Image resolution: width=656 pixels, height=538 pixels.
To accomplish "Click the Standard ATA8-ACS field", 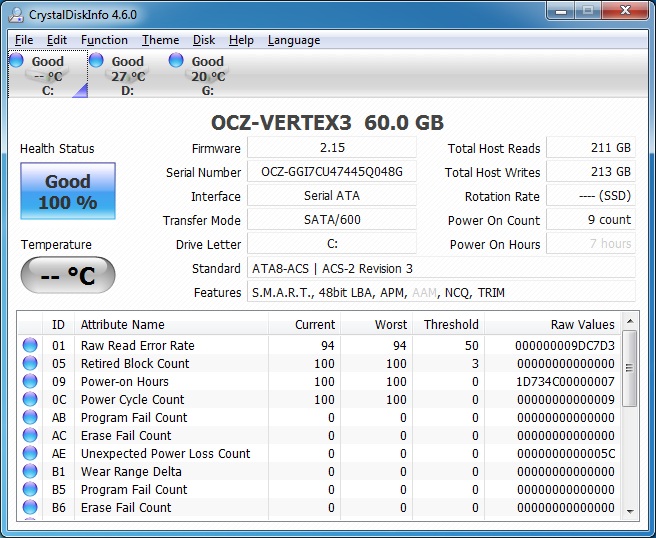I will (441, 268).
